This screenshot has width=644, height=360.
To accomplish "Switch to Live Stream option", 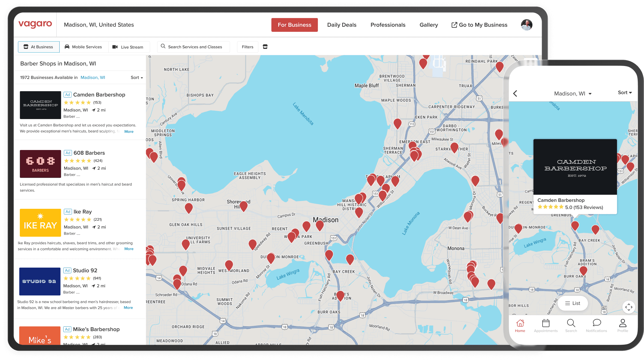I will (128, 47).
